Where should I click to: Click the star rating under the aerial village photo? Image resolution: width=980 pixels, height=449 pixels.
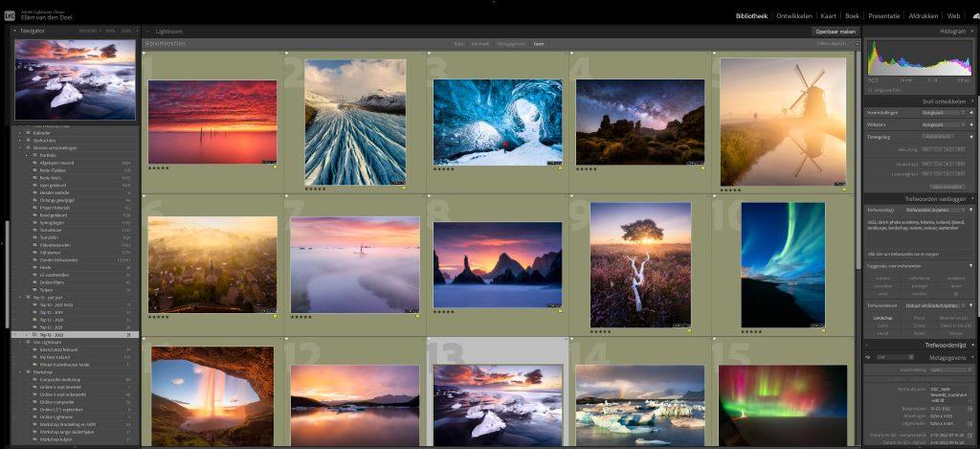click(x=158, y=317)
